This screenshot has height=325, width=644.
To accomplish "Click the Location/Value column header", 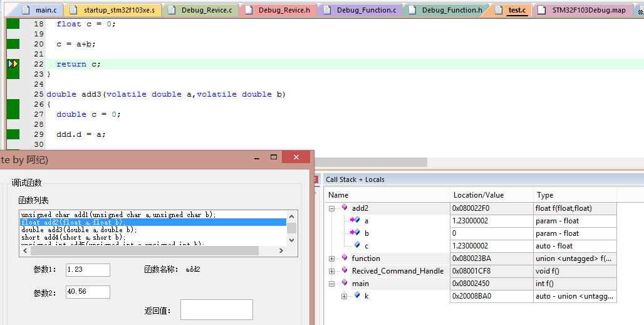I will (x=478, y=195).
